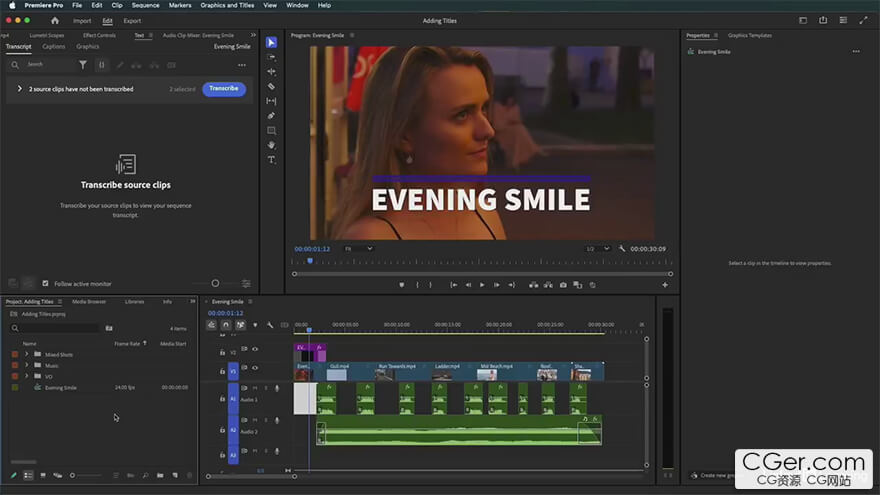Image resolution: width=880 pixels, height=495 pixels.
Task: Toggle Linked Selection in the timeline
Action: click(240, 325)
